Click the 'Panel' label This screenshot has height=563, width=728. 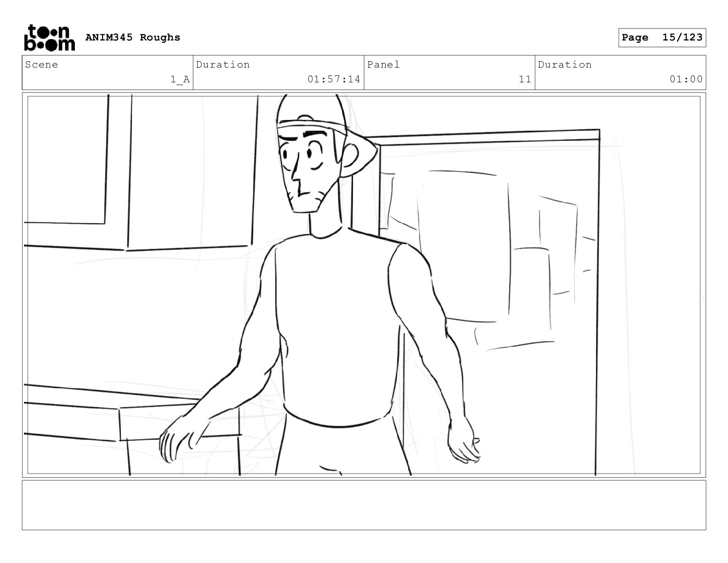383,64
